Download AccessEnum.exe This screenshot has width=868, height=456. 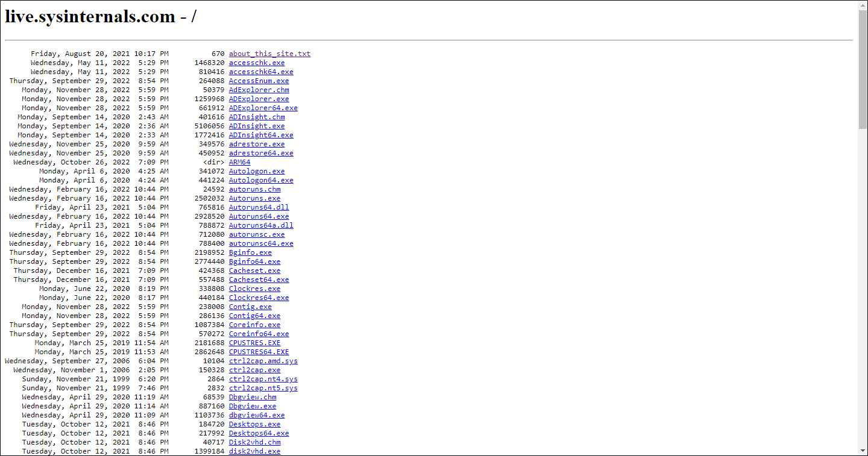click(x=259, y=80)
